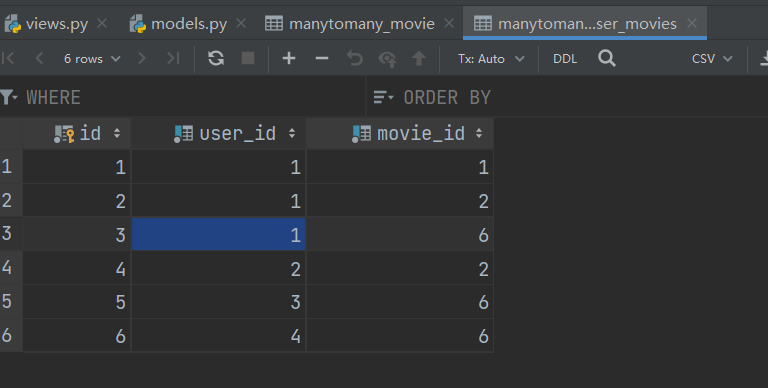This screenshot has width=768, height=388.
Task: Close the manytoman...ser_movies tab
Action: tap(692, 23)
